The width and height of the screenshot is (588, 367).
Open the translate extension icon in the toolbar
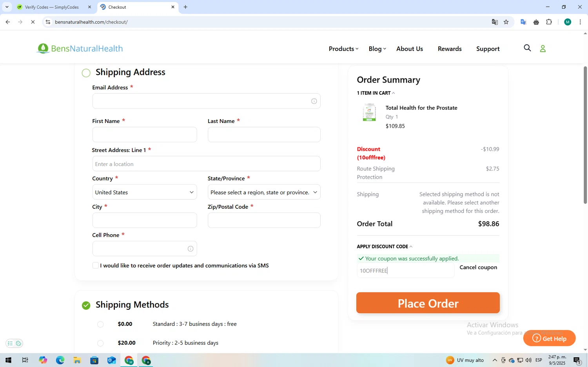pos(523,22)
